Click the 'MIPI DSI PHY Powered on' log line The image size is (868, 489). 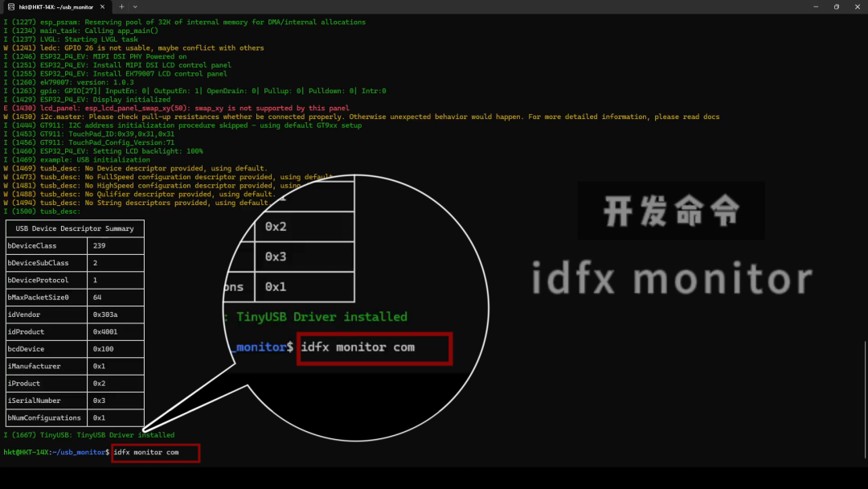tap(95, 56)
